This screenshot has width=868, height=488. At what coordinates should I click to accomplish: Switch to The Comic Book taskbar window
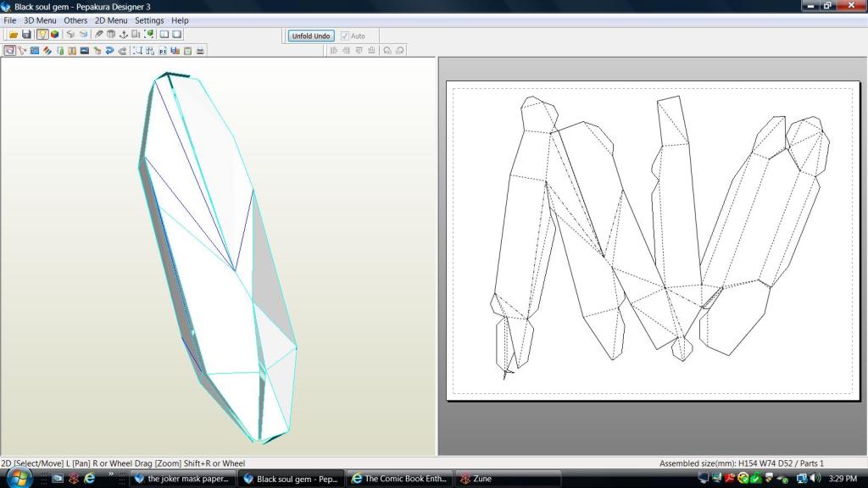[399, 479]
